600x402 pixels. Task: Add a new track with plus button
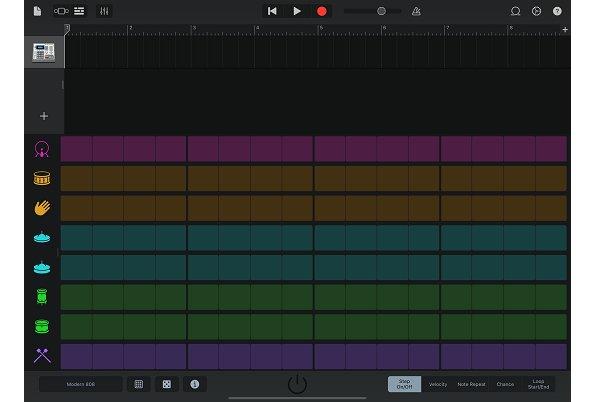[x=44, y=116]
